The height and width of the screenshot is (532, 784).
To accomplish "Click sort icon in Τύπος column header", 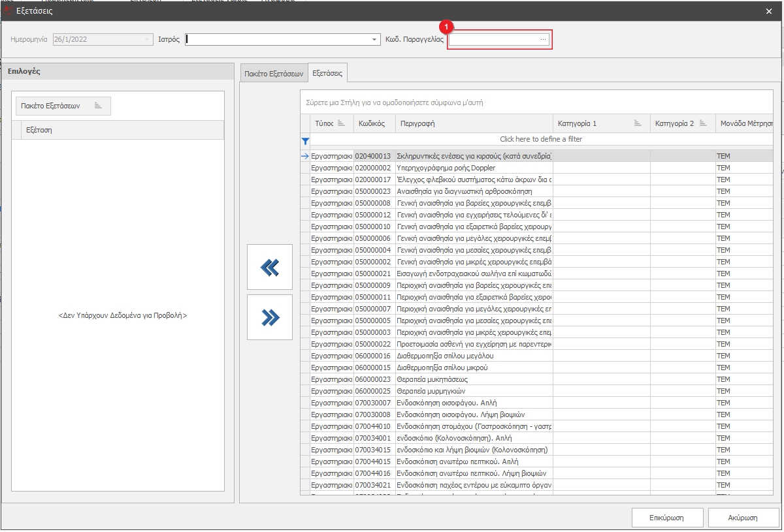I will click(x=341, y=123).
